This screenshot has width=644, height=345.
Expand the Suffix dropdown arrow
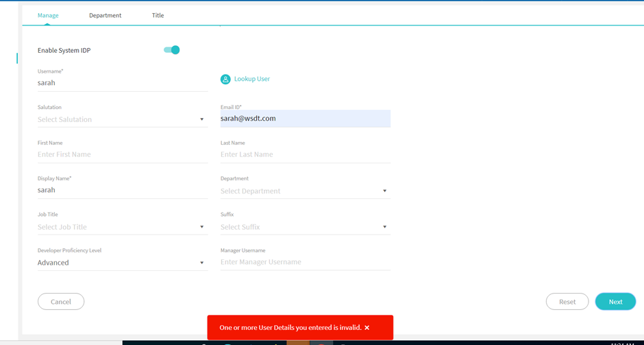pos(384,227)
